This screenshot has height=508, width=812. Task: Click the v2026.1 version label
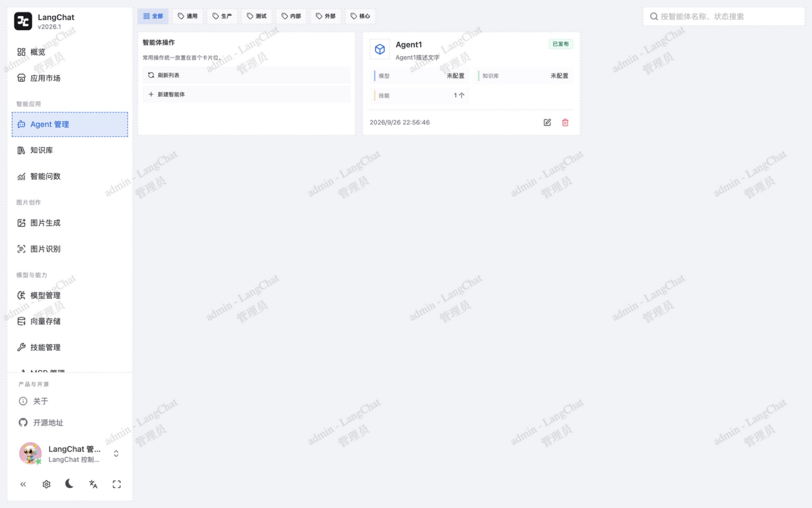[x=49, y=27]
